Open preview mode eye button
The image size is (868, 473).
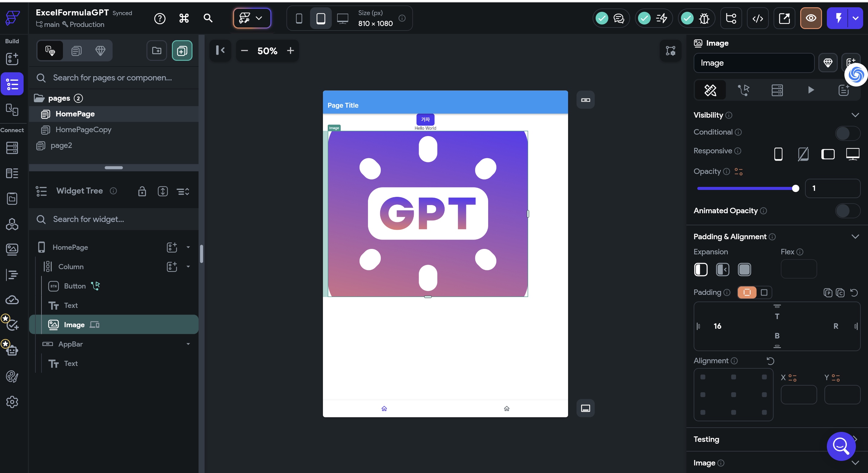point(811,18)
